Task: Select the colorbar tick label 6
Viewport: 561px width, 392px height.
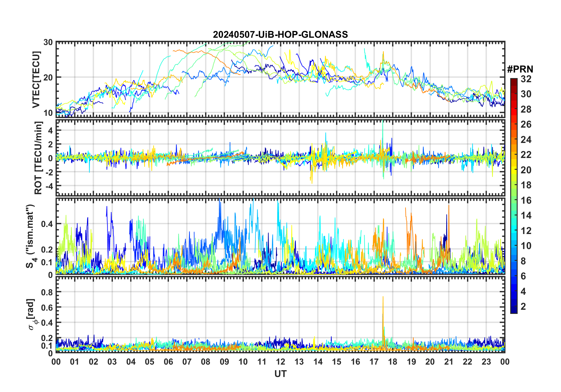Action: click(x=523, y=276)
